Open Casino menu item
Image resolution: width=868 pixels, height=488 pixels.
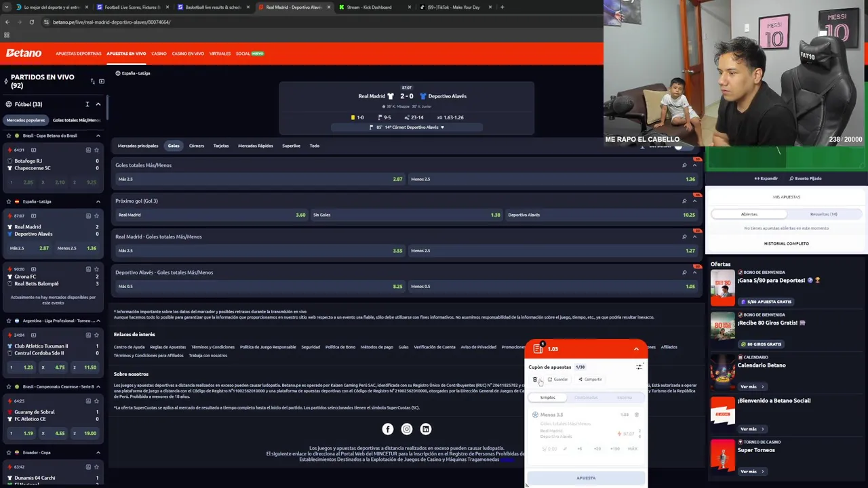point(159,54)
